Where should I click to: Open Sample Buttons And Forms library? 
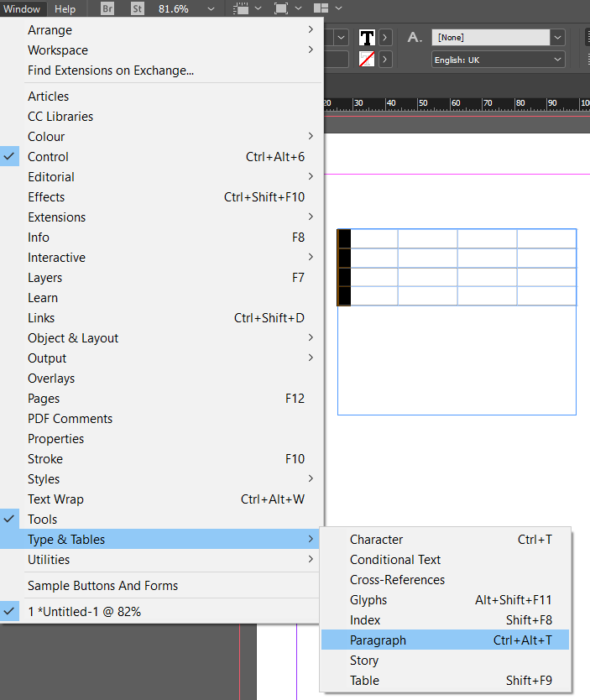pyautogui.click(x=102, y=585)
